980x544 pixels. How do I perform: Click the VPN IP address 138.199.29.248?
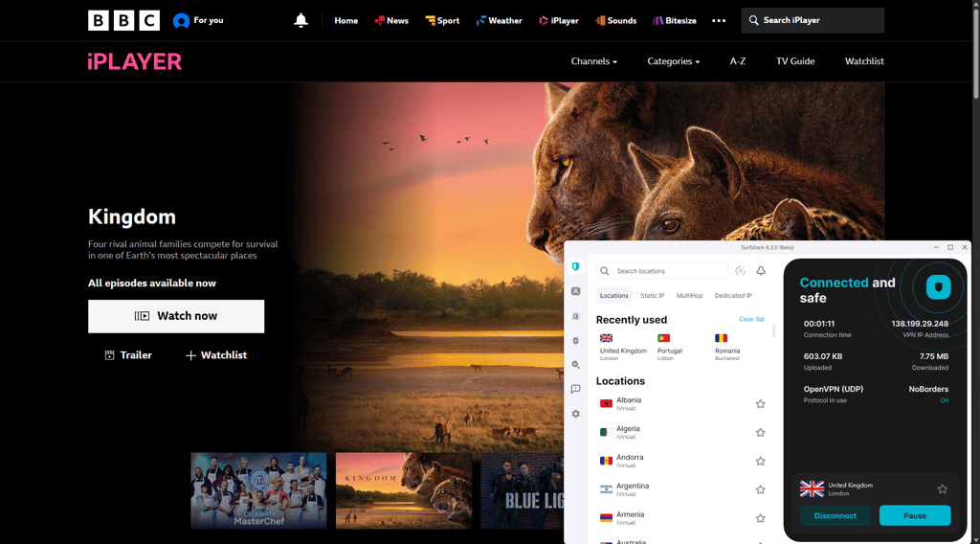tap(920, 324)
